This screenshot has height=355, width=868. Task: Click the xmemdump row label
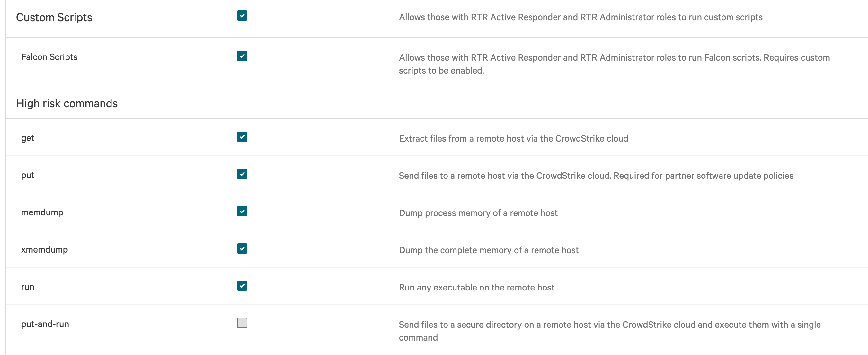[x=44, y=249]
